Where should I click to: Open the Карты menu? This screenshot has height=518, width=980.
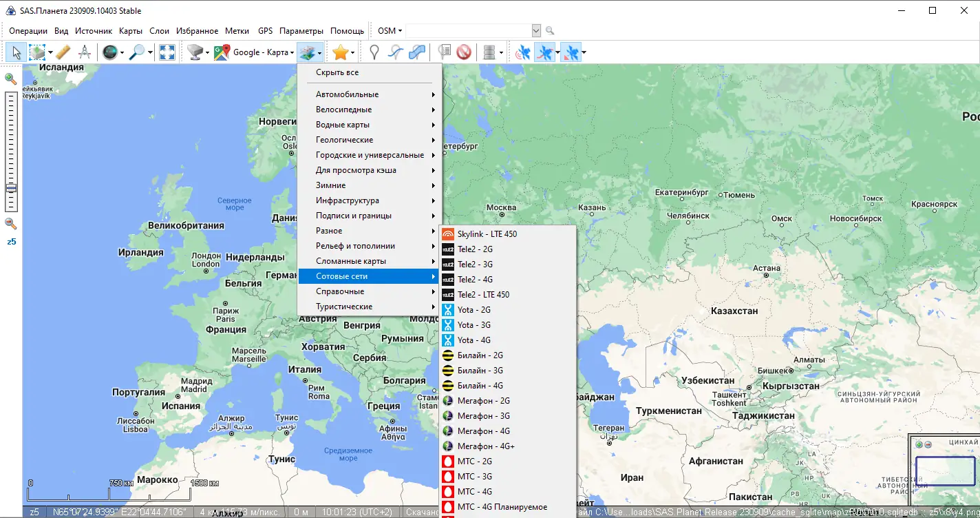coord(131,31)
